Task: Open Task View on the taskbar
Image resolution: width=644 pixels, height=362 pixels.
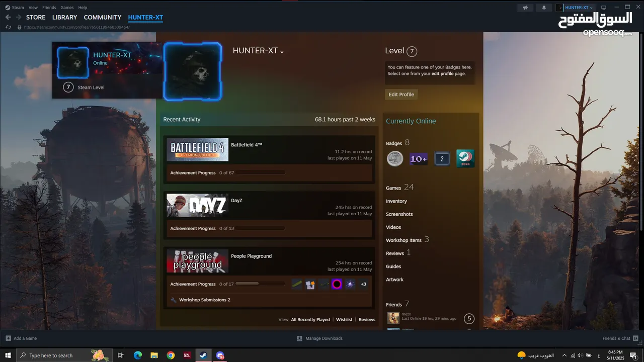Action: coord(121,355)
